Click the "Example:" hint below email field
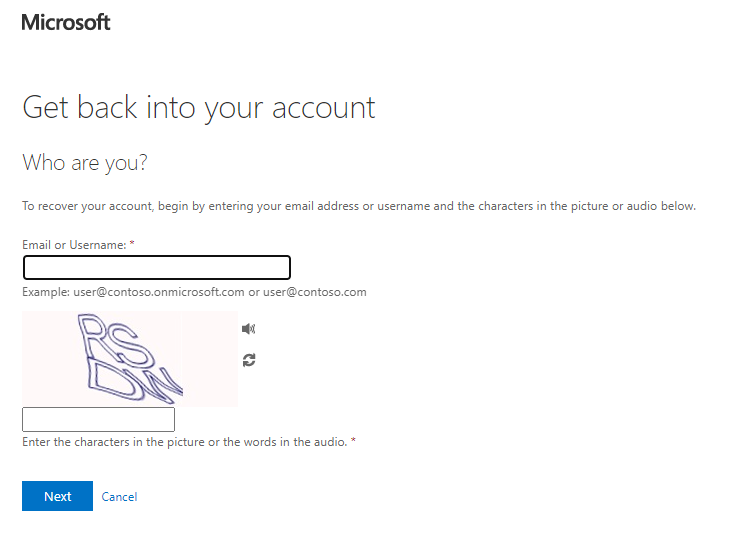742x559 pixels. pyautogui.click(x=46, y=292)
